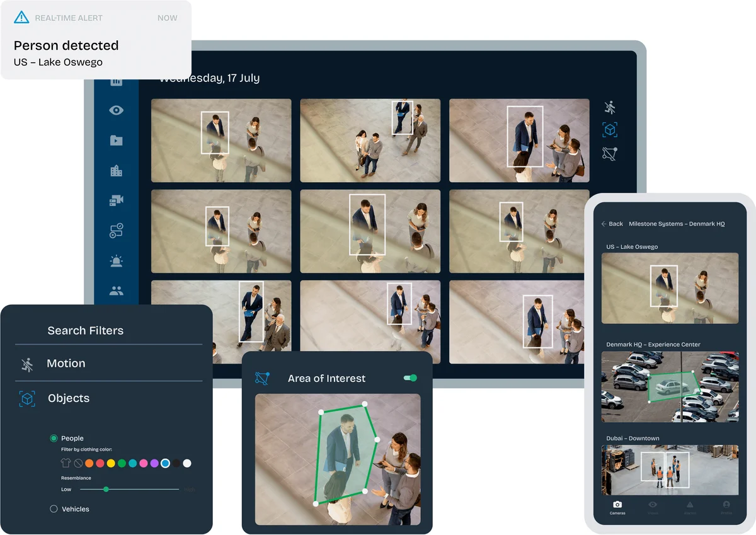Expand the Motion search filter
This screenshot has width=756, height=535.
point(66,364)
